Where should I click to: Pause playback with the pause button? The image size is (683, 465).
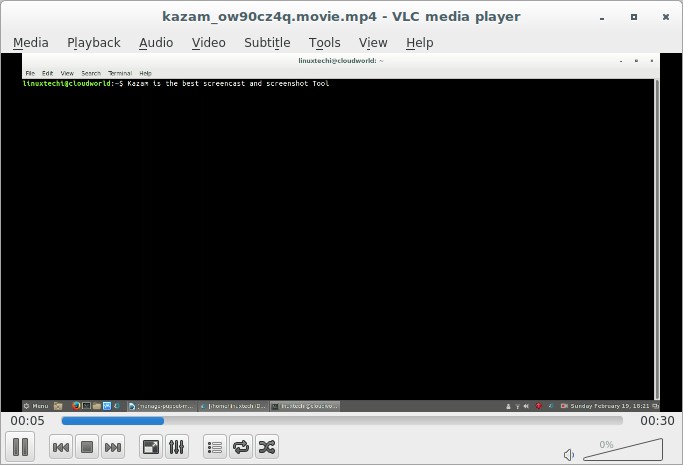(20, 447)
